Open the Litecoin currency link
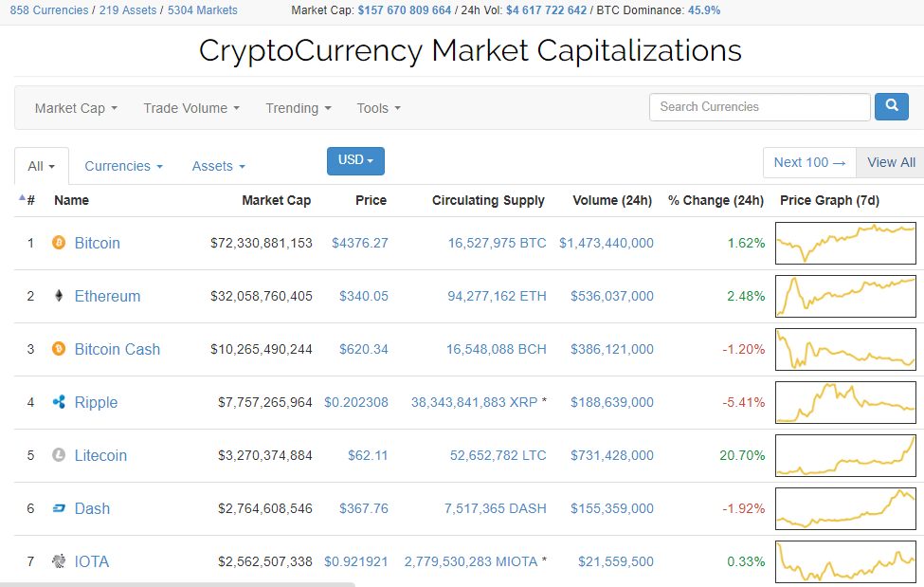 (100, 455)
